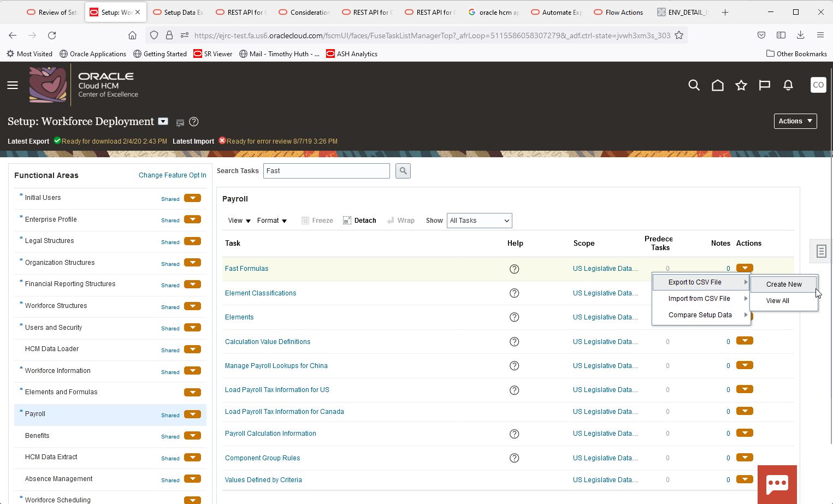Click into the Search Tasks text field
The image size is (833, 504).
pos(326,171)
